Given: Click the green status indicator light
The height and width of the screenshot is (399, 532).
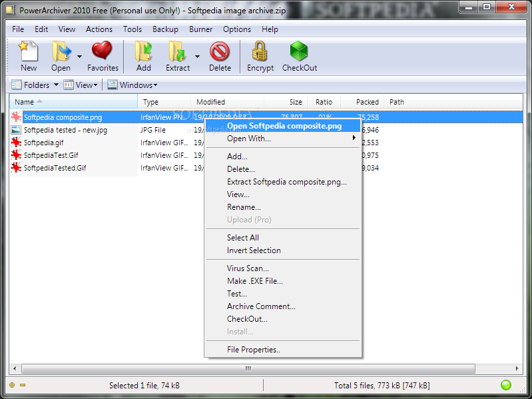Looking at the screenshot, I should click(x=506, y=385).
